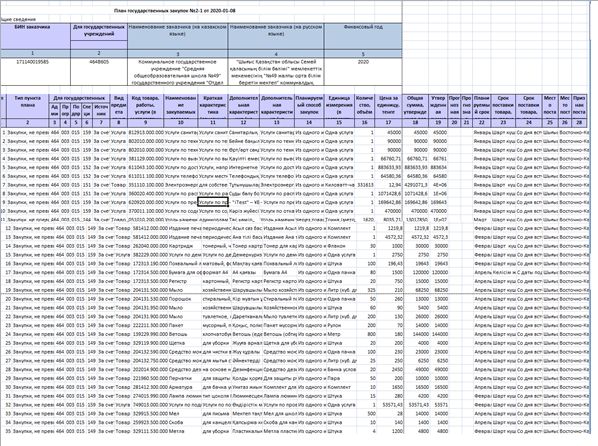Select header cell 'Финансовый год'
598x446 pixels.
pos(363,36)
